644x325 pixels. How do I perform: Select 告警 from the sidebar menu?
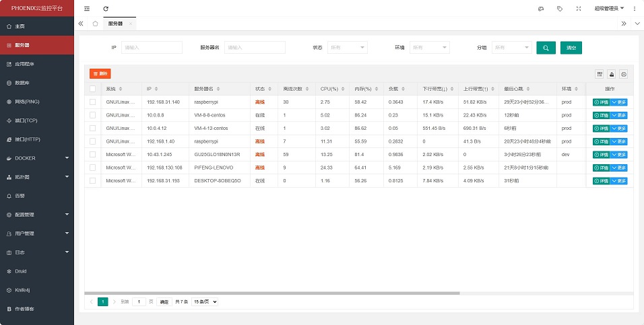click(36, 196)
